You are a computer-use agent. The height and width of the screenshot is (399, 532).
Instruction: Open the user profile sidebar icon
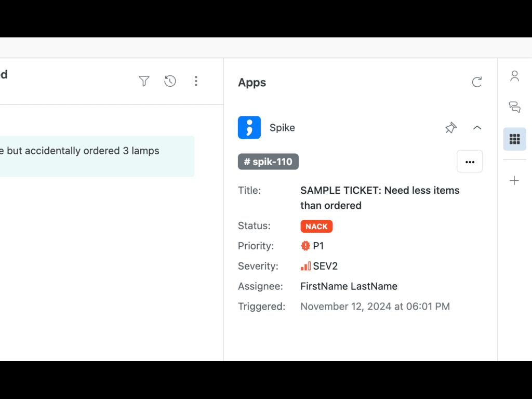[514, 76]
